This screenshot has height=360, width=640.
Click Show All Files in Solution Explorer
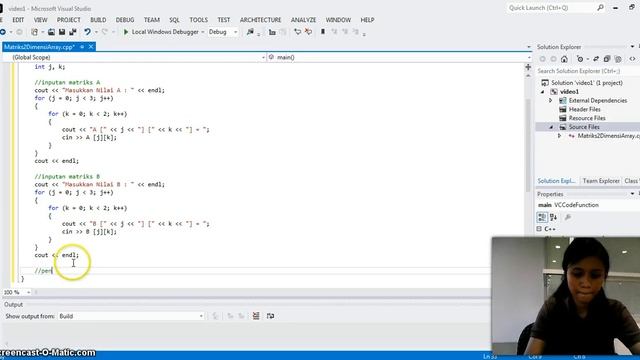(618, 59)
